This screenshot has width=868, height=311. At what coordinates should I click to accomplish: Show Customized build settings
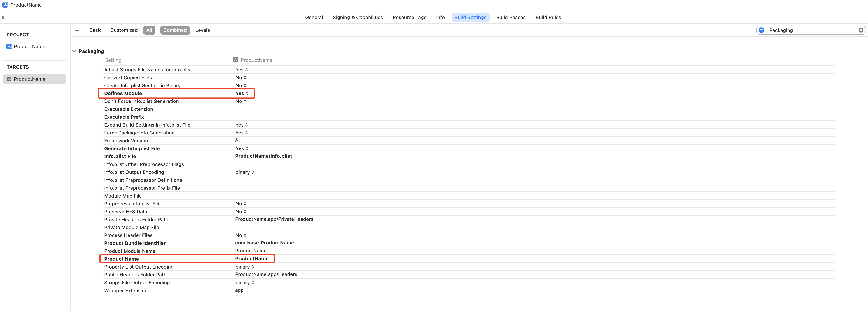(x=124, y=30)
